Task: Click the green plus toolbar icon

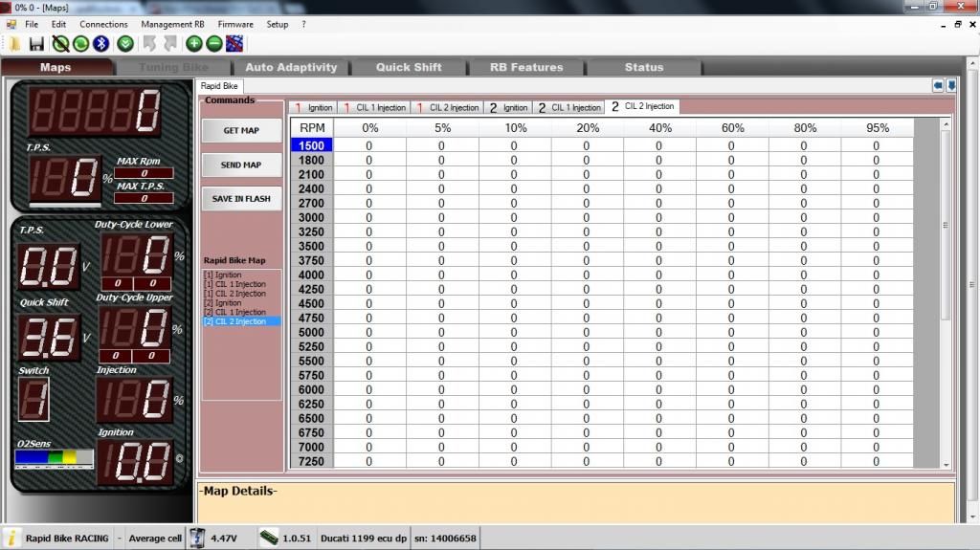Action: pyautogui.click(x=194, y=44)
